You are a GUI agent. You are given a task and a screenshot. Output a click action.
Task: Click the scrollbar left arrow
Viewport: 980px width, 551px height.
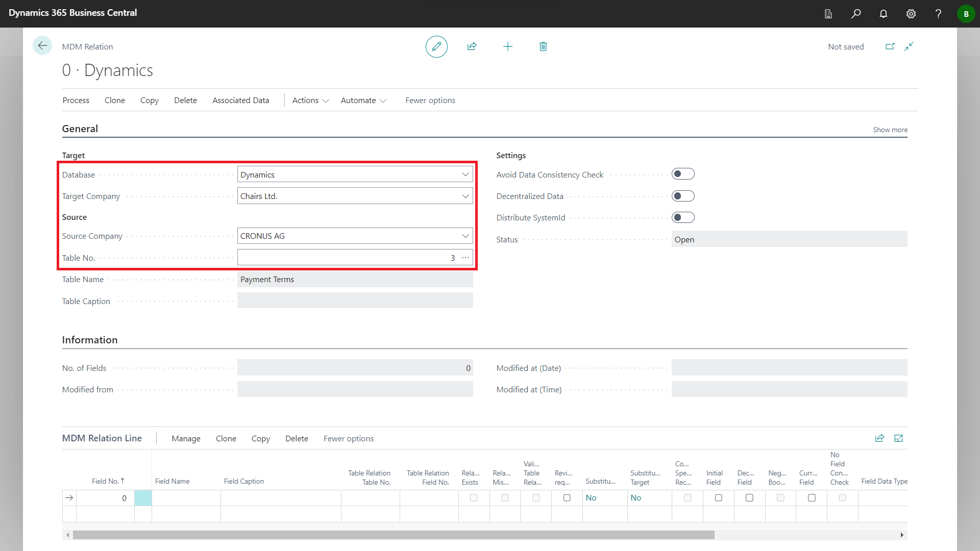pyautogui.click(x=68, y=535)
